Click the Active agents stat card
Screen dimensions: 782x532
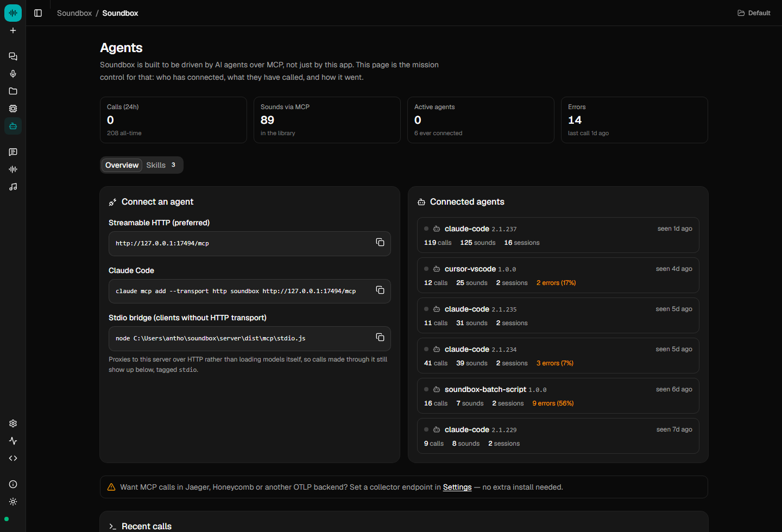(x=481, y=120)
